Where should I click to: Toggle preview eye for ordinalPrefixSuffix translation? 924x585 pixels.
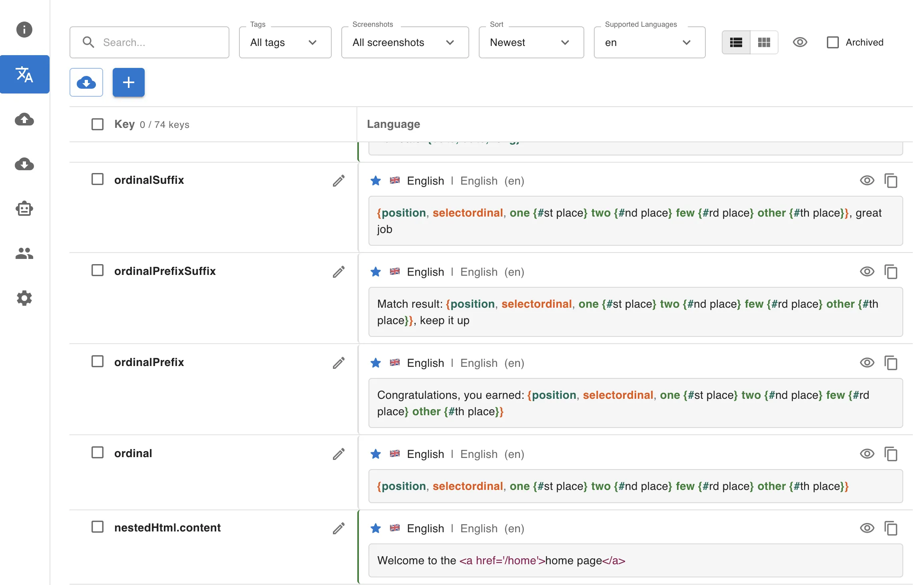pos(867,272)
